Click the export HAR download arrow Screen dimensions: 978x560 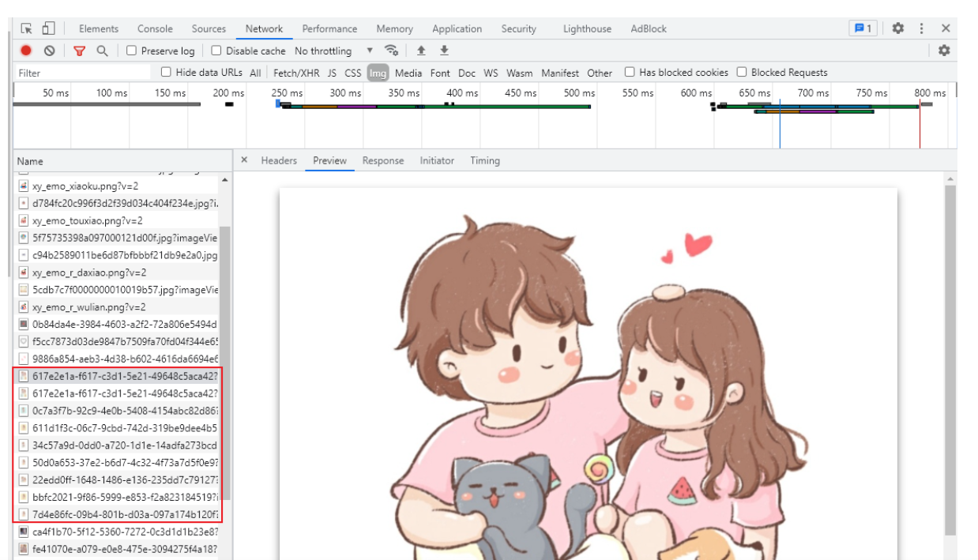444,51
